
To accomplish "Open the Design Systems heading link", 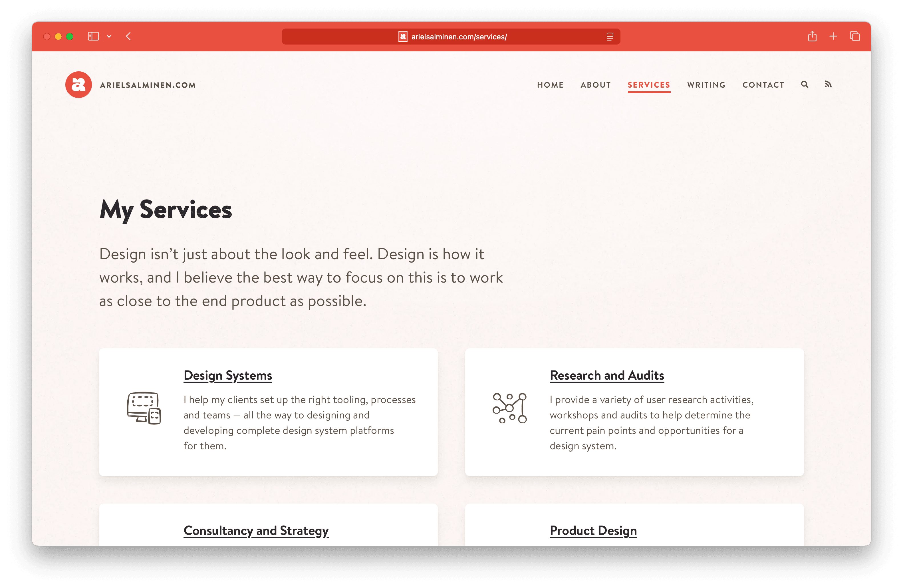I will pos(228,375).
